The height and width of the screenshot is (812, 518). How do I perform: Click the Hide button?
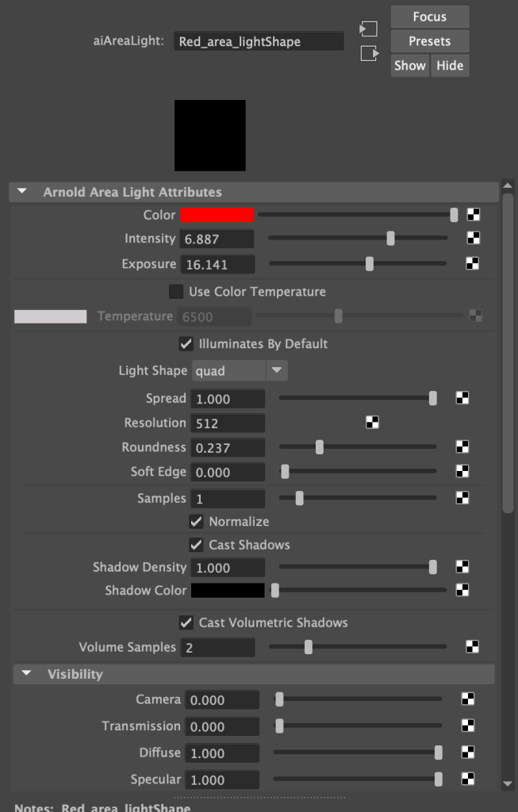point(450,66)
